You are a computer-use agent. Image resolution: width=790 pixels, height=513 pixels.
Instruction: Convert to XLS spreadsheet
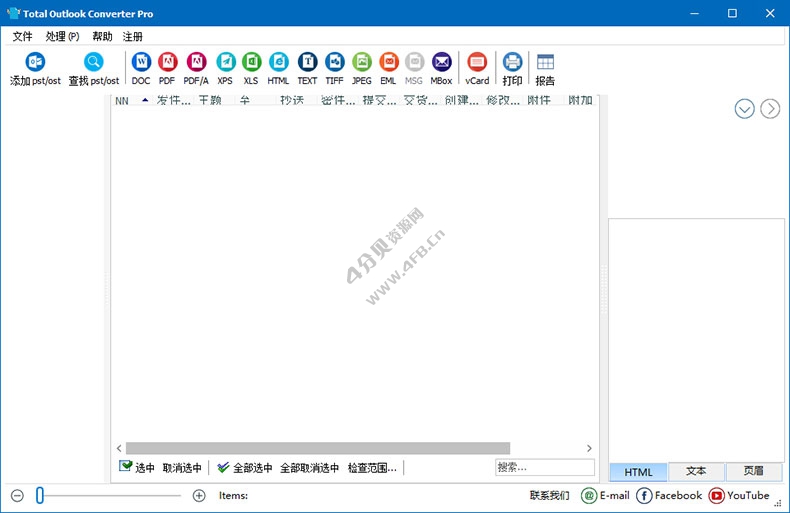(x=251, y=62)
